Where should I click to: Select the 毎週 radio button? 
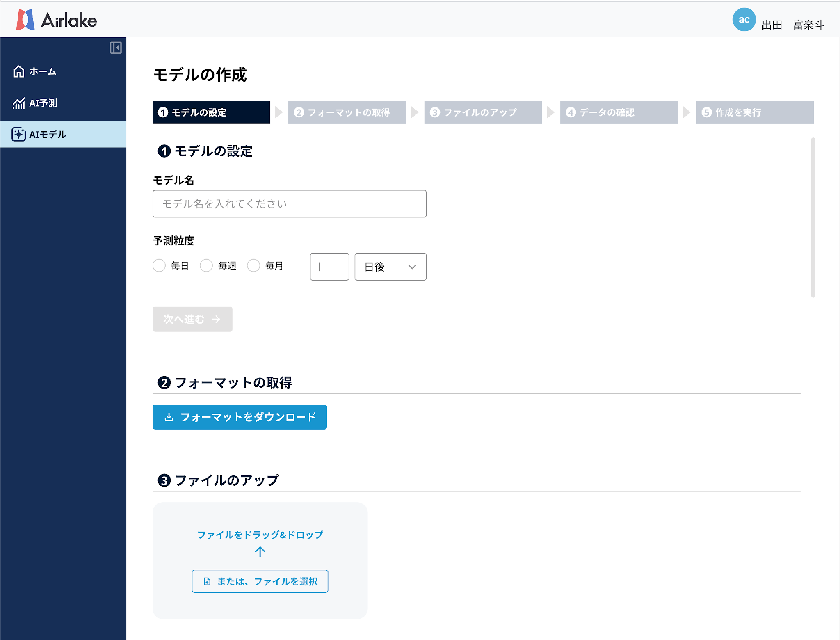pyautogui.click(x=206, y=266)
